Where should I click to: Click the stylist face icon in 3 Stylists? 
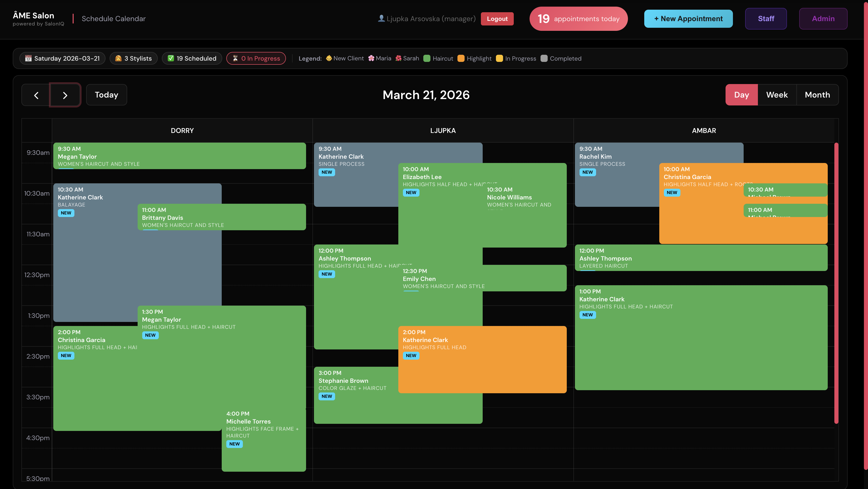[118, 58]
